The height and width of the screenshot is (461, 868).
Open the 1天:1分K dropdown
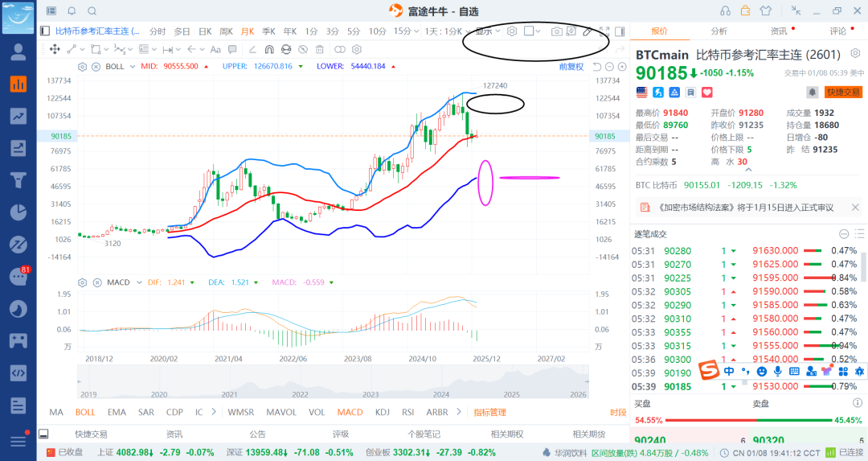coord(448,31)
